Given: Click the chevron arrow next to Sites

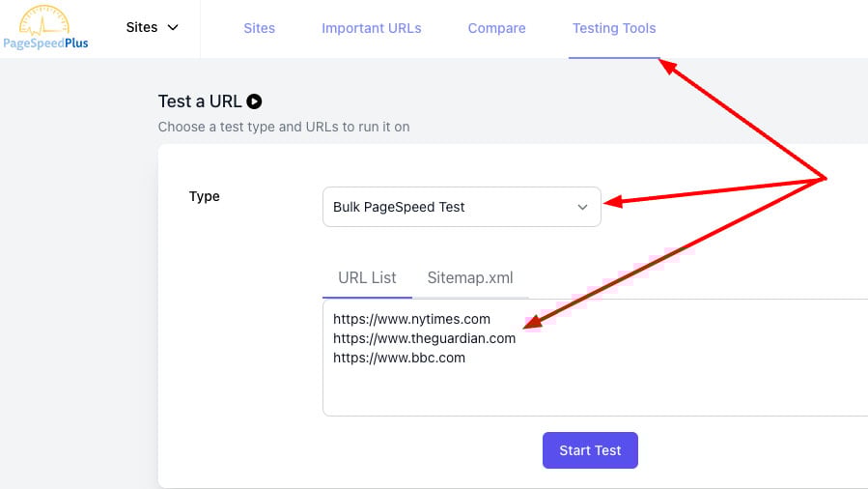Looking at the screenshot, I should click(174, 27).
